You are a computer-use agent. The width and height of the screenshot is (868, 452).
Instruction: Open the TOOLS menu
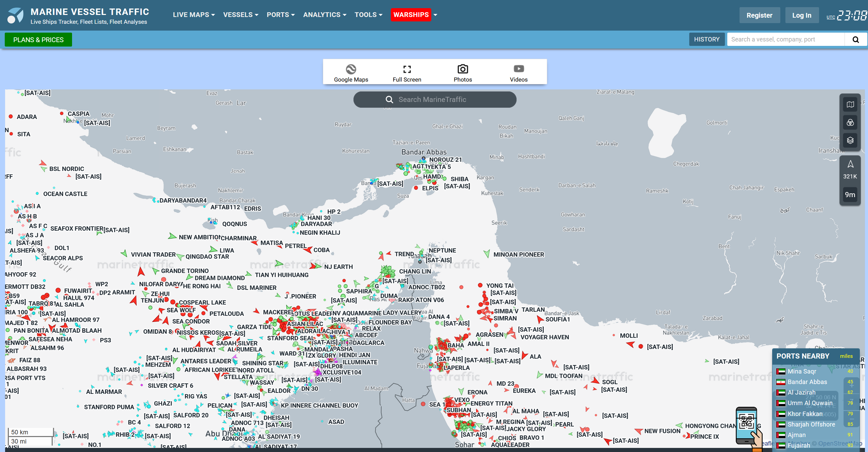point(368,15)
